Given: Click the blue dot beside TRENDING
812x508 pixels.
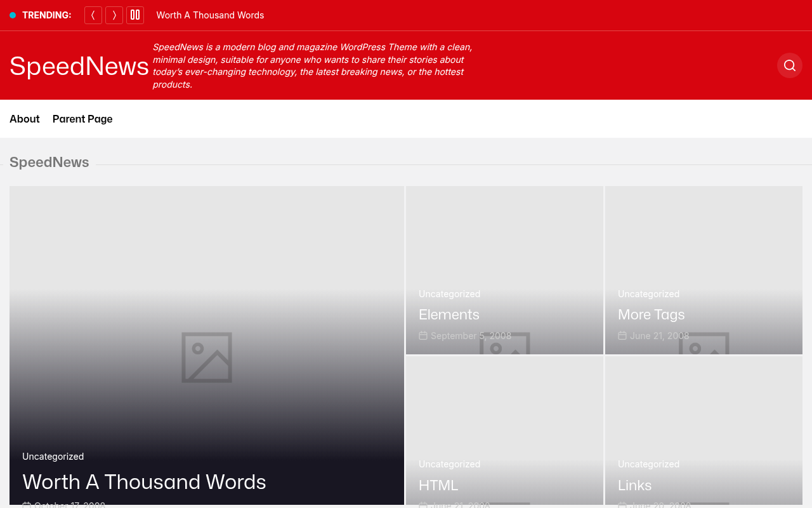Looking at the screenshot, I should [13, 15].
